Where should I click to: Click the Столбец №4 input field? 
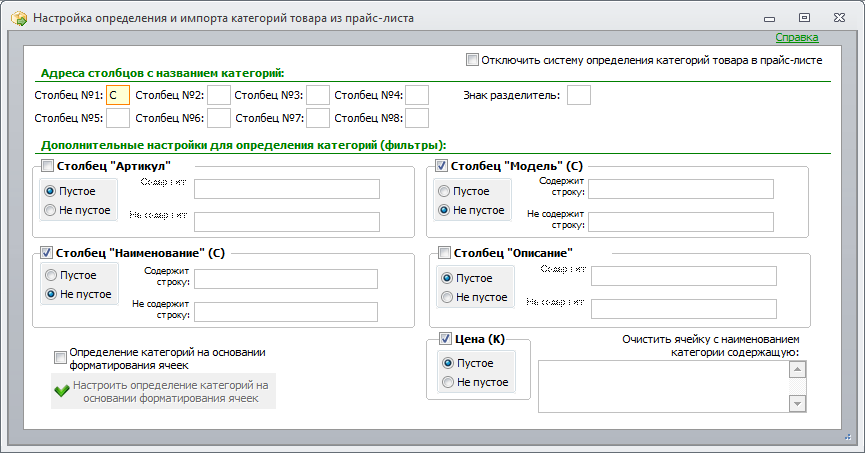click(417, 95)
